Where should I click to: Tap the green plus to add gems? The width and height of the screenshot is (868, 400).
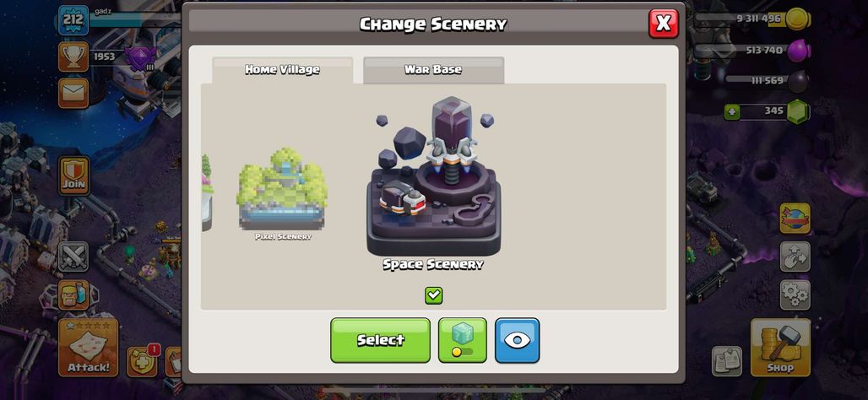click(732, 112)
